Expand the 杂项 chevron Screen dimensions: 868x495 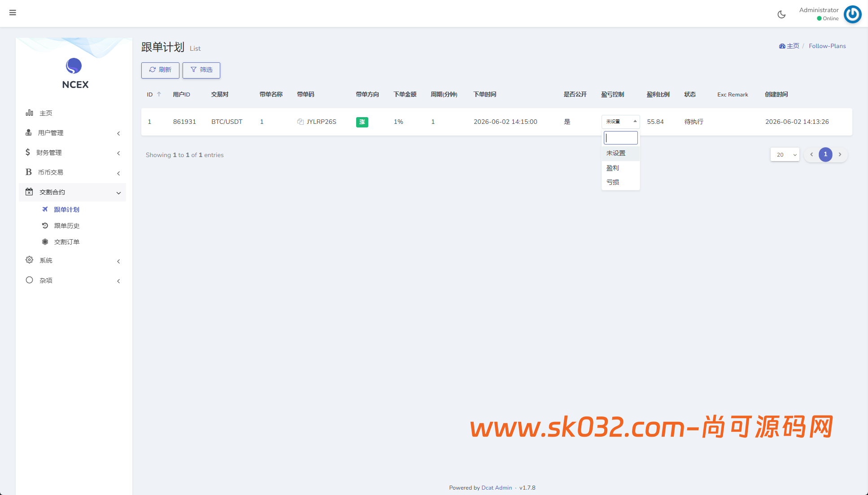(118, 281)
